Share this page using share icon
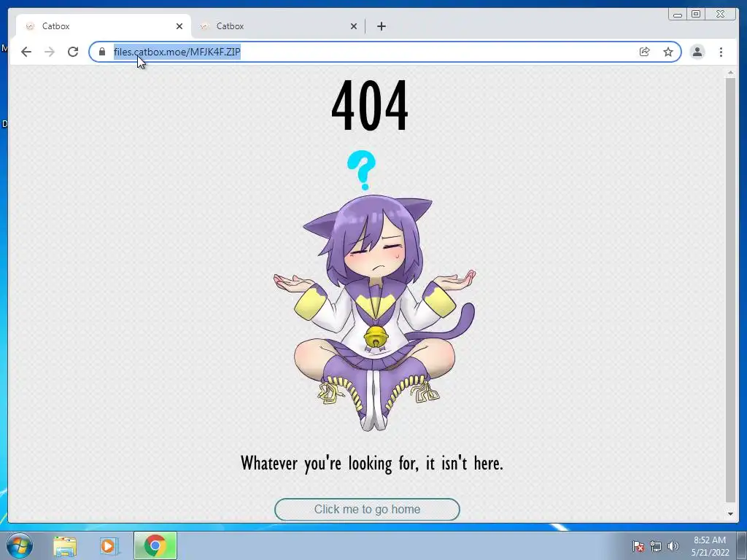Screen dimensions: 747x560 click(645, 52)
